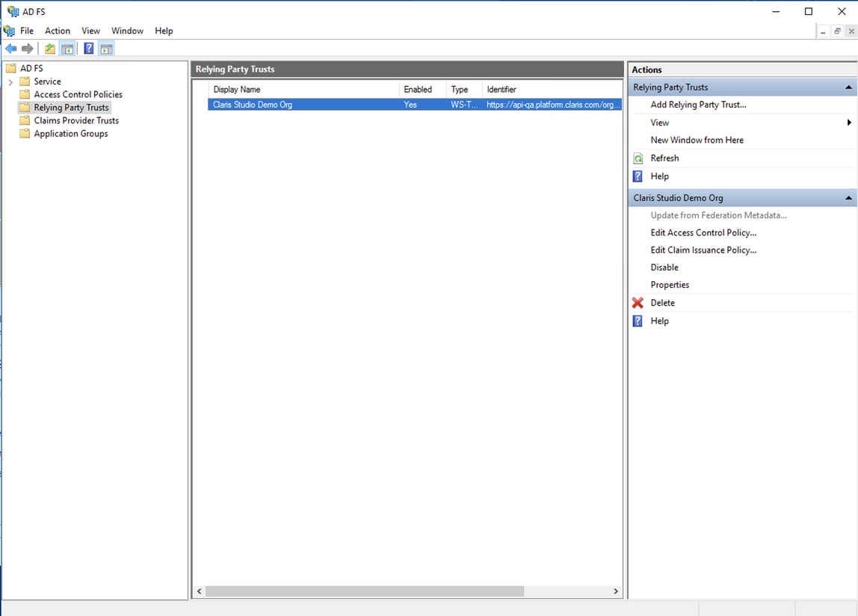Click the red Delete icon for Claris Studio
Image resolution: width=858 pixels, height=616 pixels.
tap(638, 302)
